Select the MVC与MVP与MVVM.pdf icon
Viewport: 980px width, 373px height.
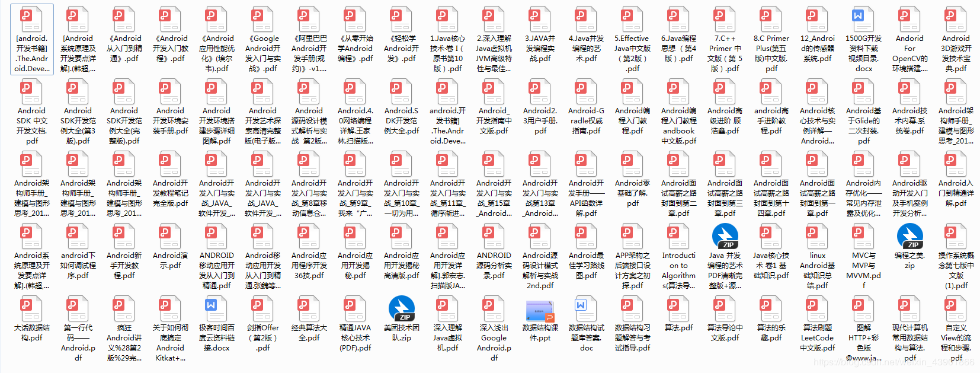(x=864, y=236)
